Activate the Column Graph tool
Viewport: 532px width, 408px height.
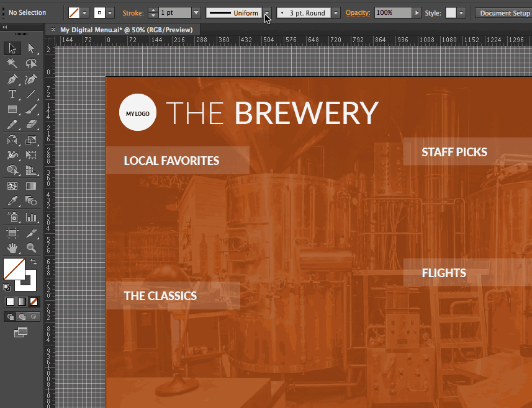[x=31, y=217]
